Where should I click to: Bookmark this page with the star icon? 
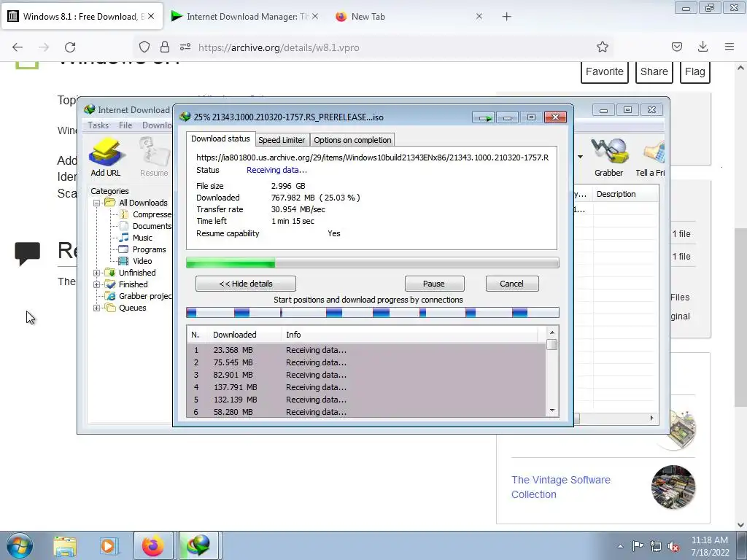(602, 47)
